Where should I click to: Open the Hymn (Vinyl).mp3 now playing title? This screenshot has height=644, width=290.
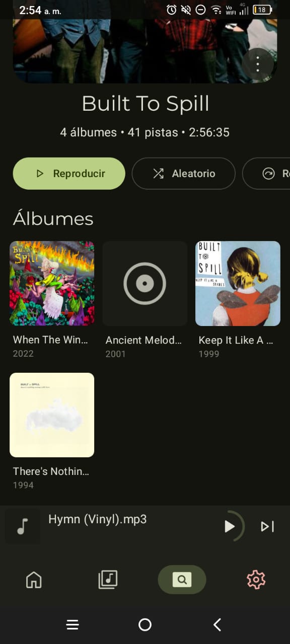[97, 519]
